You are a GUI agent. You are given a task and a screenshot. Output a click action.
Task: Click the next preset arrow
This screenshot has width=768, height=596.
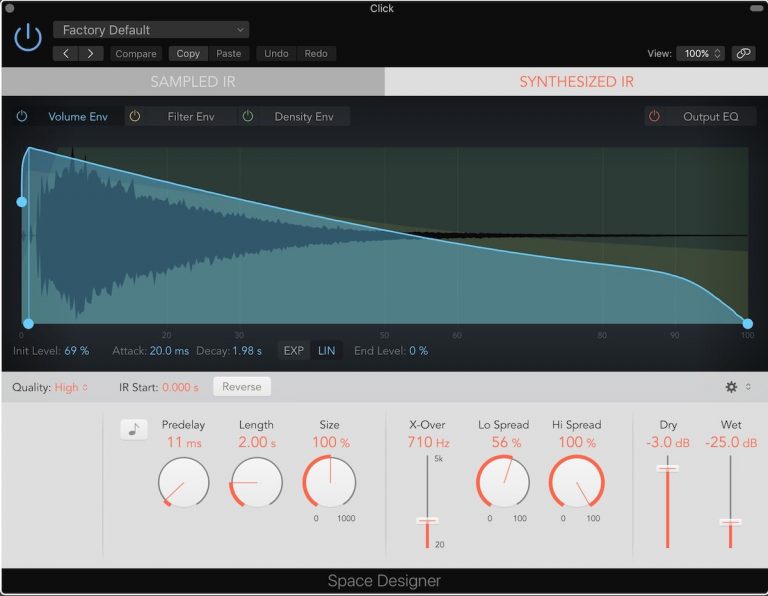pos(90,54)
